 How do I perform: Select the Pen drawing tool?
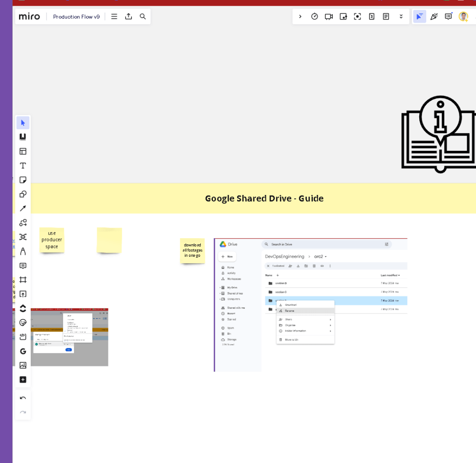click(x=23, y=251)
